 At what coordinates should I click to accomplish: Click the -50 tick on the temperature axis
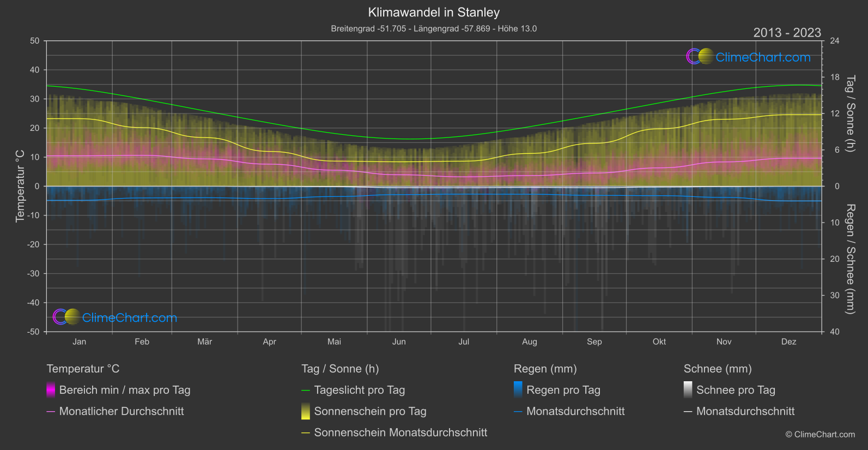33,332
